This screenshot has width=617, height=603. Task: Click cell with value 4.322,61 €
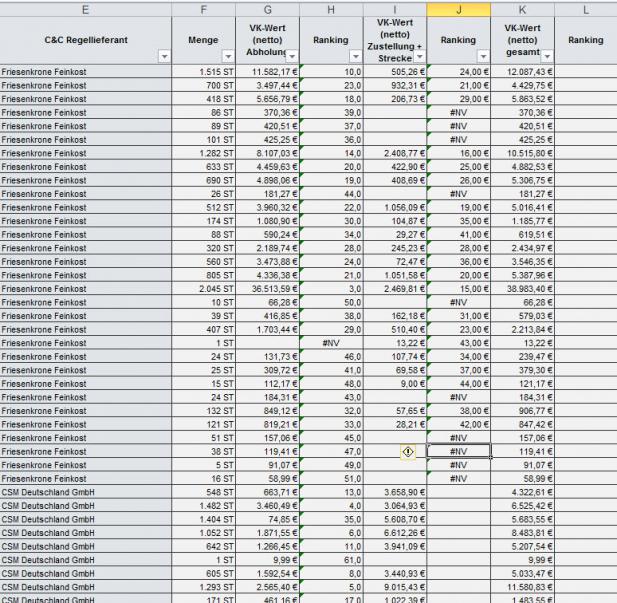523,492
